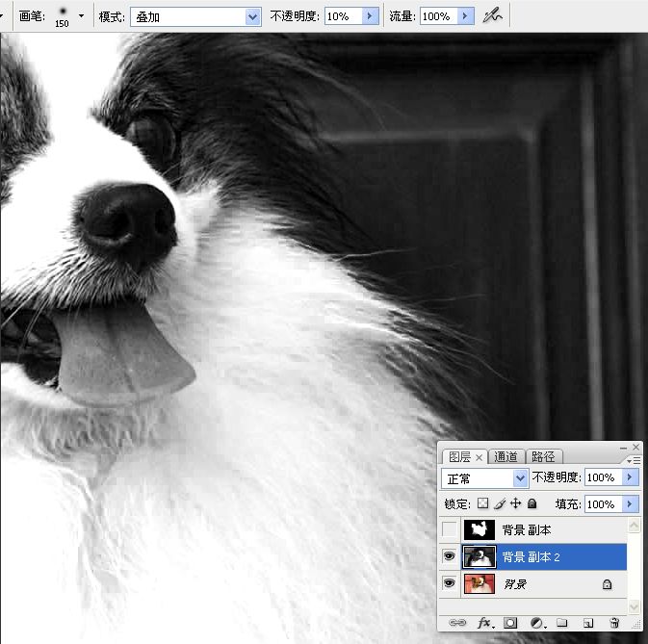This screenshot has height=644, width=648.
Task: Click the 背景 副本 2 layer thumbnail
Action: coord(480,556)
